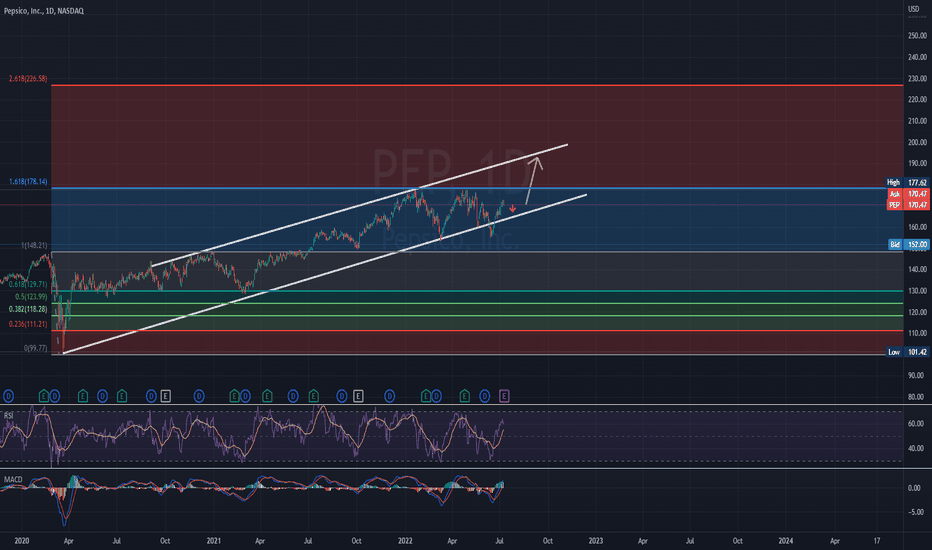
Task: Click the leftmost dividend D marker
Action: 8,396
